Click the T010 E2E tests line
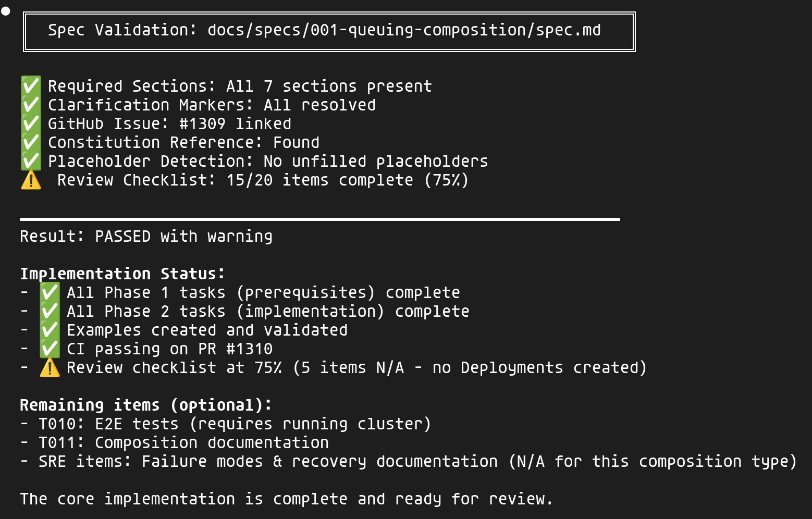 click(235, 424)
